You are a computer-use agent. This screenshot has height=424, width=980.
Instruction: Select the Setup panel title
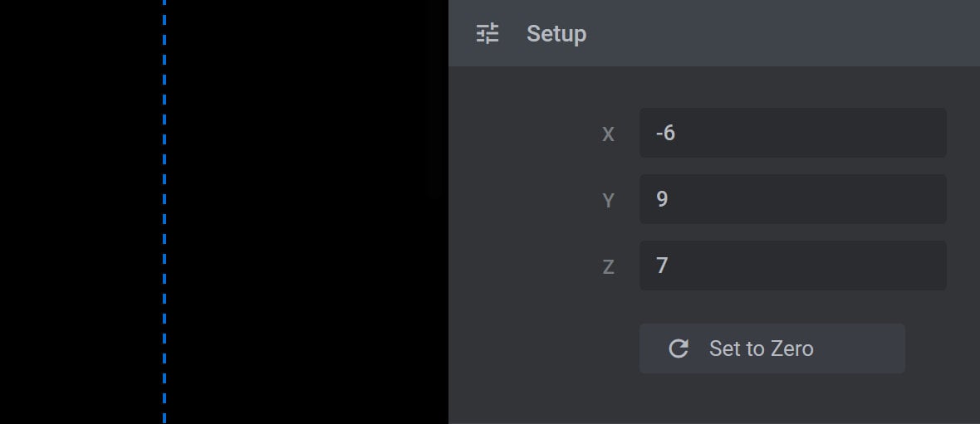(556, 34)
